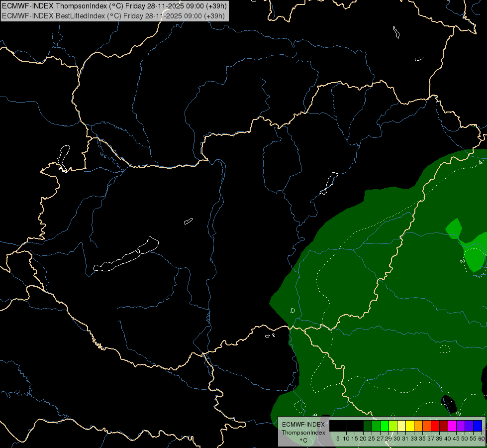Image resolution: width=487 pixels, height=448 pixels.
Task: Choose the orange-red 35-37 legend swatch
Action: click(x=427, y=426)
